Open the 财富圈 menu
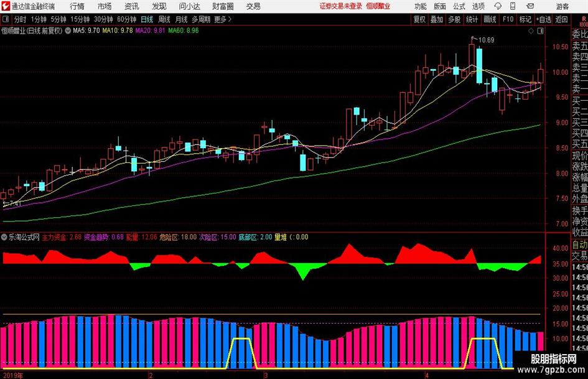The image size is (588, 379). click(x=223, y=6)
